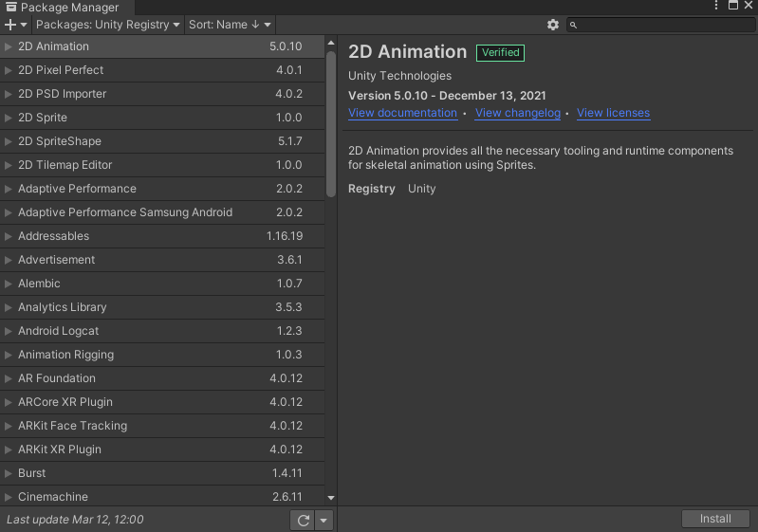The height and width of the screenshot is (532, 758).
Task: Expand the Addressables package arrow
Action: click(8, 236)
